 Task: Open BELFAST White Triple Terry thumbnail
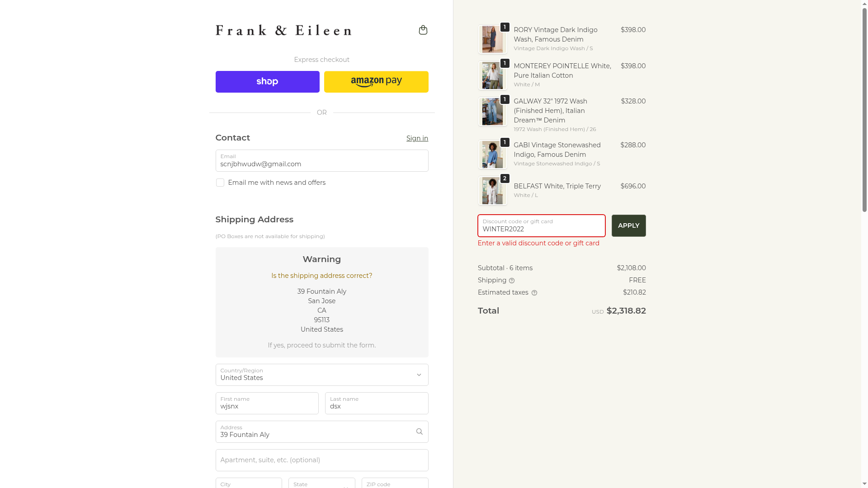tap(492, 191)
